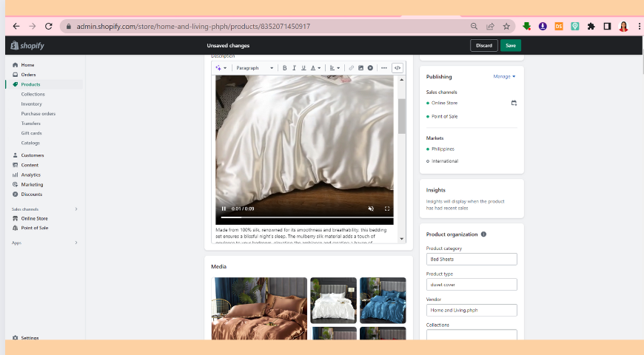This screenshot has width=644, height=355.
Task: Open the orange DS extension icon
Action: pos(559,27)
